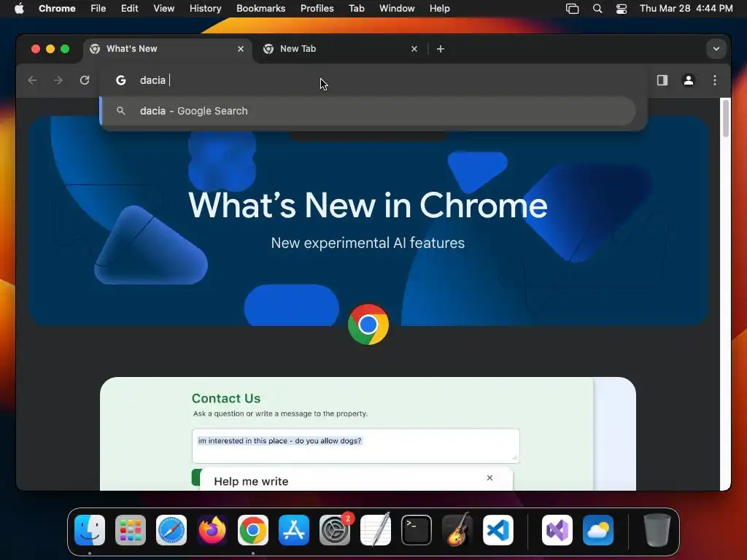Launch Firefox from the dock
The width and height of the screenshot is (747, 560).
click(212, 530)
